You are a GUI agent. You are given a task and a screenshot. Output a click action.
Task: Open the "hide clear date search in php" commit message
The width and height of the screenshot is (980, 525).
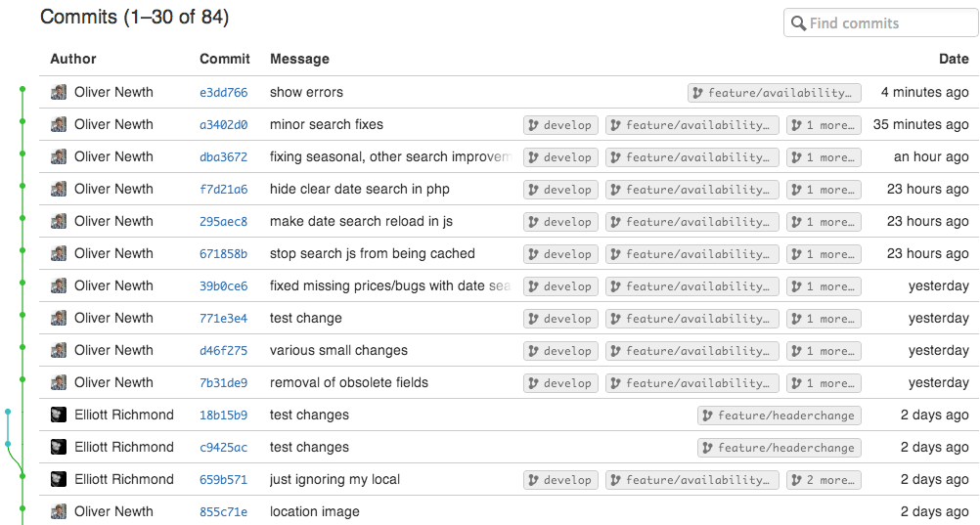pyautogui.click(x=359, y=189)
